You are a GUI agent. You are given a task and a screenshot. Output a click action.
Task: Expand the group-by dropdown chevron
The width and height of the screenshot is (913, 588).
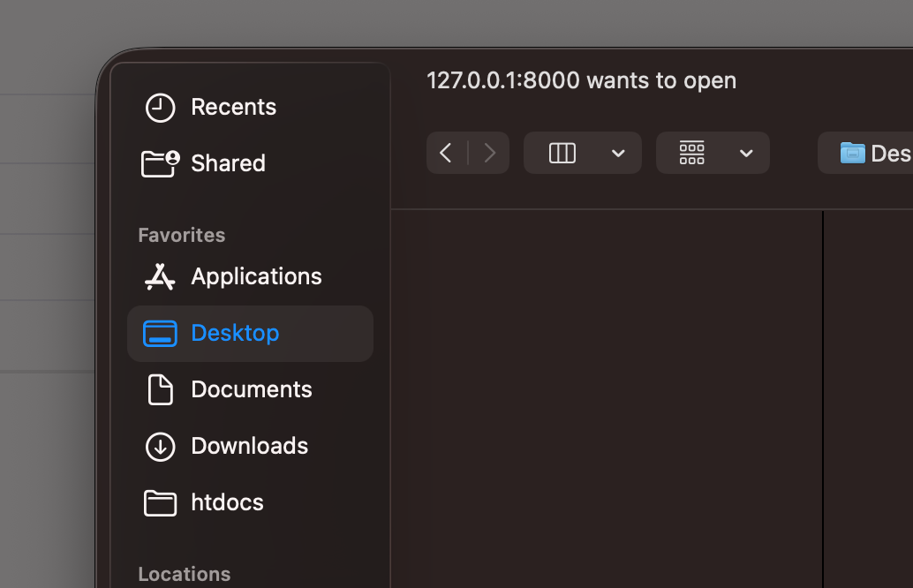[x=746, y=154]
